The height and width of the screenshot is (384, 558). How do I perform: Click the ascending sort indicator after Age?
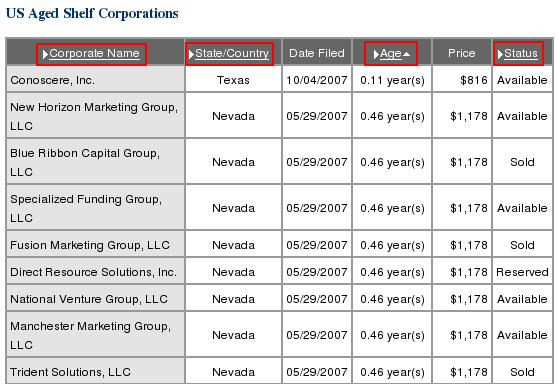(x=406, y=54)
